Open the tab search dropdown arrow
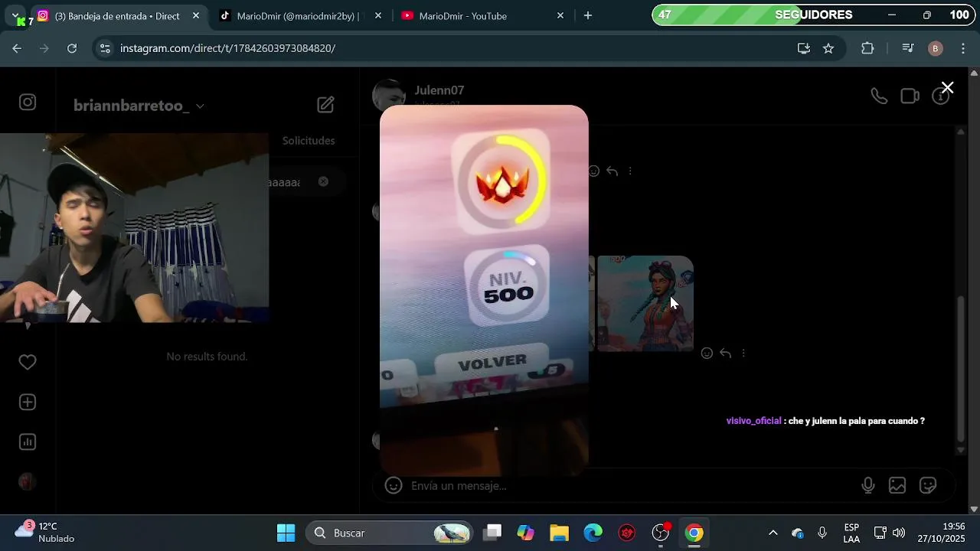Image resolution: width=980 pixels, height=551 pixels. [x=15, y=15]
